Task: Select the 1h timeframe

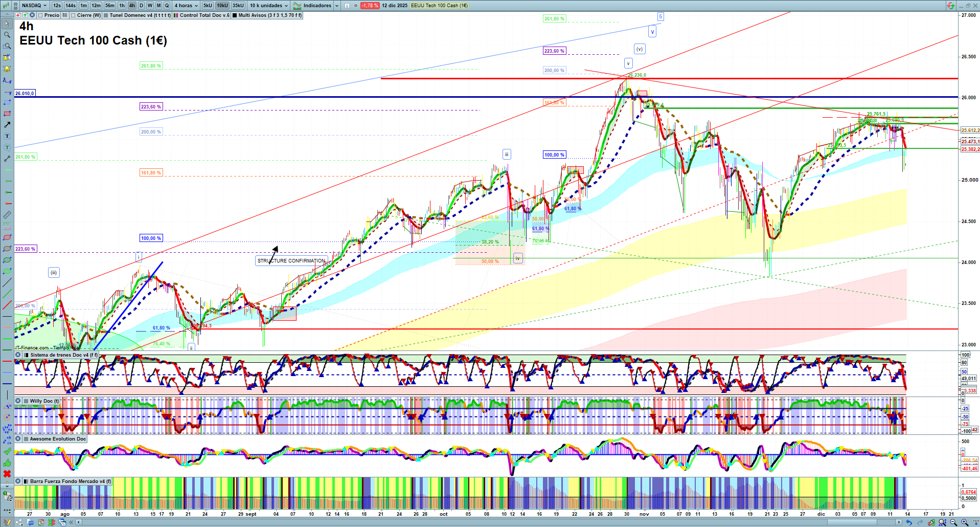Action: [x=122, y=6]
